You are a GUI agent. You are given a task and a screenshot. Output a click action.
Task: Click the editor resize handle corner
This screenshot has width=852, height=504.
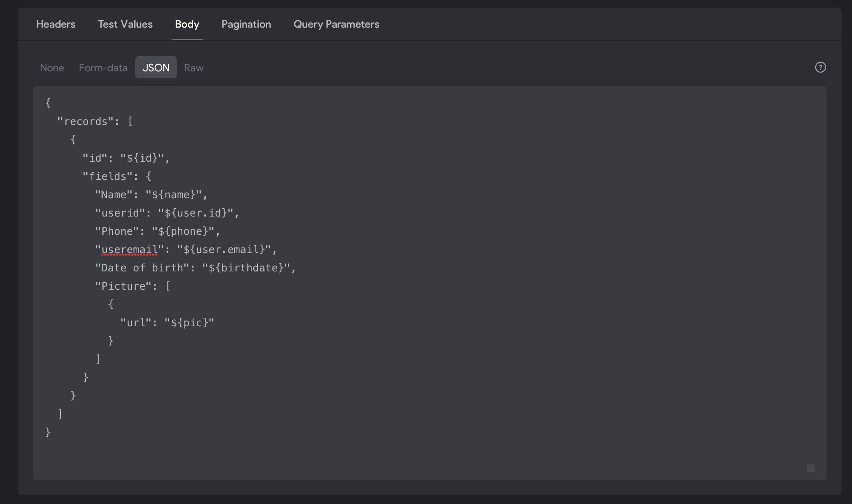811,468
